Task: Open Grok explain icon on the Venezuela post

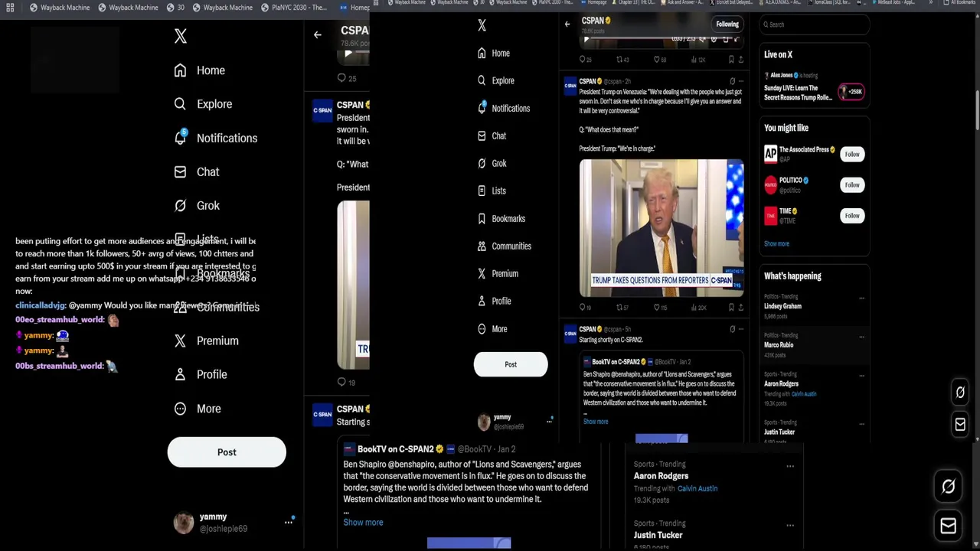Action: pyautogui.click(x=732, y=81)
